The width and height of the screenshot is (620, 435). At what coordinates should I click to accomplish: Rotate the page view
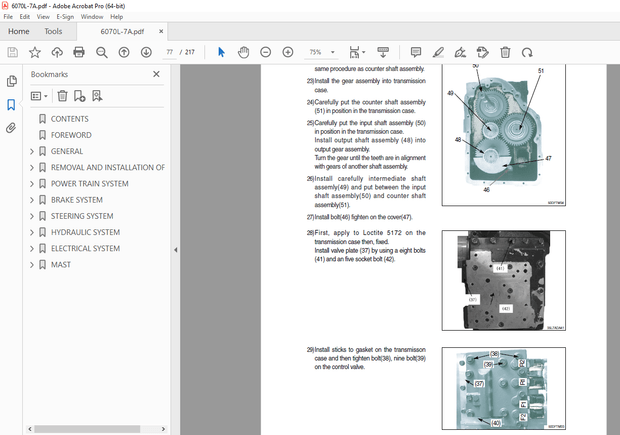527,52
